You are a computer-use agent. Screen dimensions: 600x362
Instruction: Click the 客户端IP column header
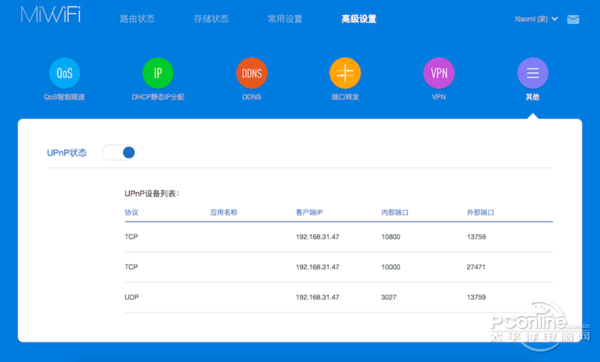point(309,212)
